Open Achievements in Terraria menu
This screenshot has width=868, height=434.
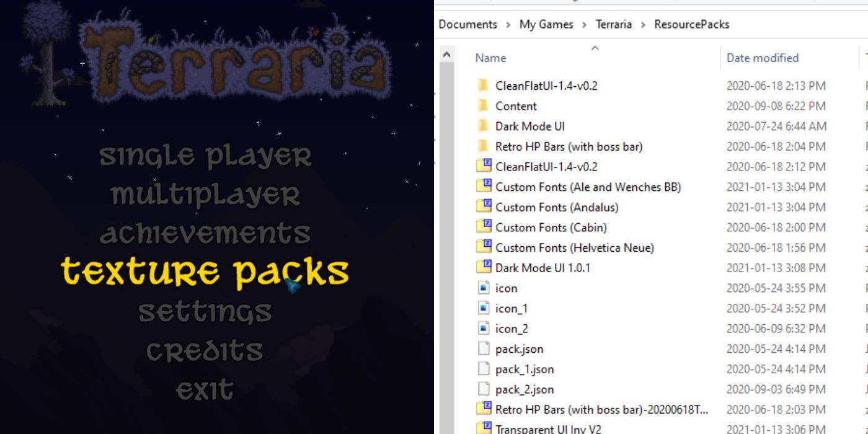pos(205,234)
